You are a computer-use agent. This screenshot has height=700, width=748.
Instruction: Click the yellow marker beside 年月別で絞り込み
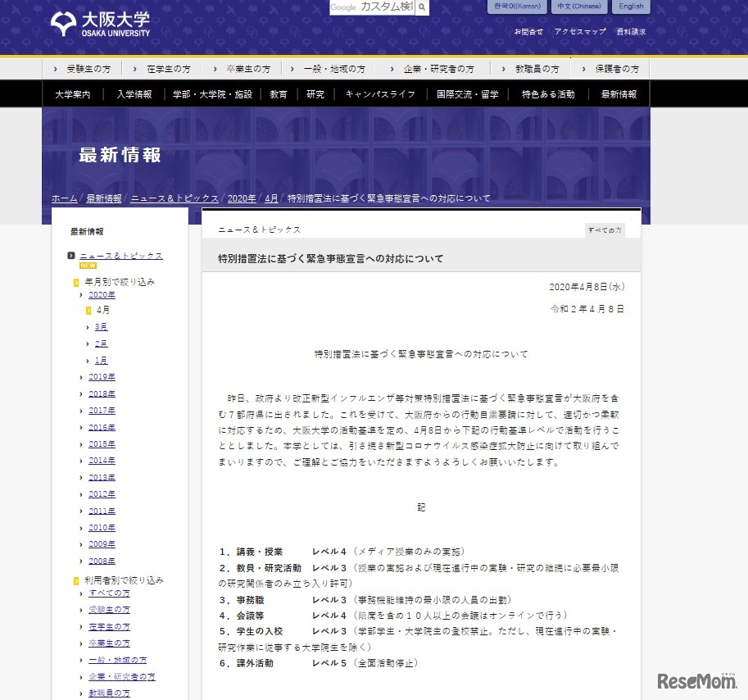tap(76, 282)
